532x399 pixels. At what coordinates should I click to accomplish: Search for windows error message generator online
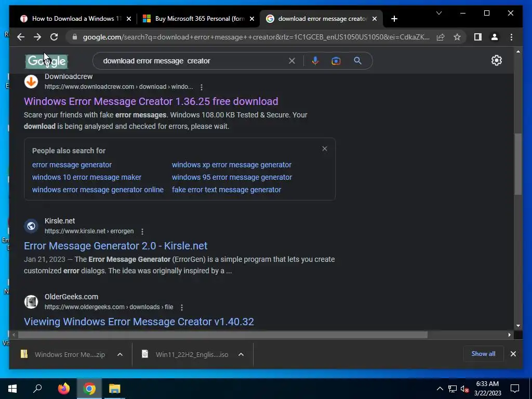tap(98, 190)
